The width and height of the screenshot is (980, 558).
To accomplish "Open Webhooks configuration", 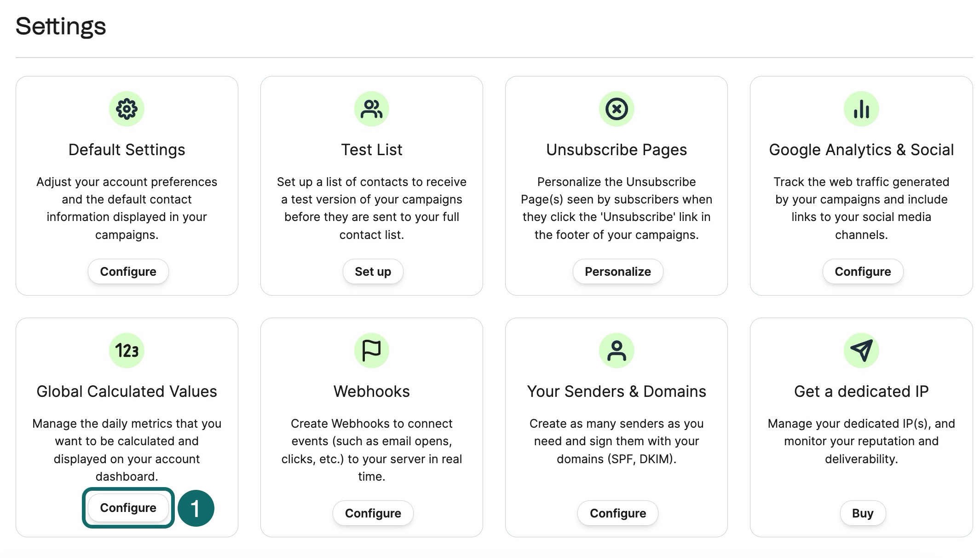I will tap(373, 513).
